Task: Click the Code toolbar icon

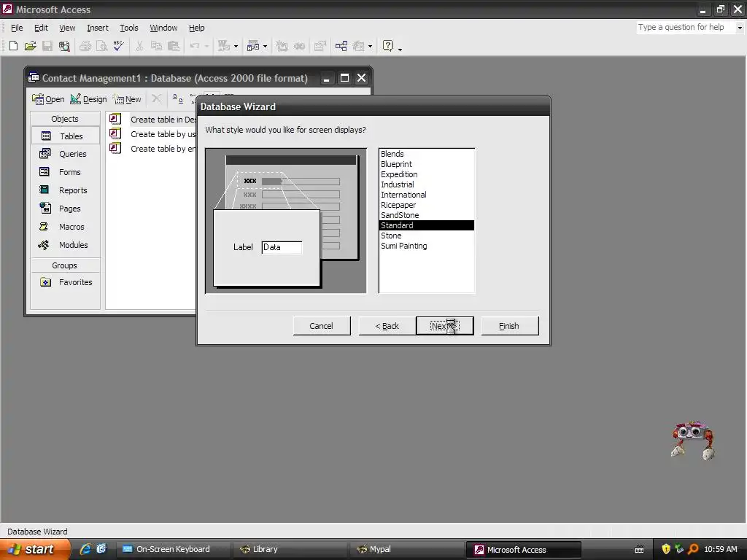Action: pos(282,46)
